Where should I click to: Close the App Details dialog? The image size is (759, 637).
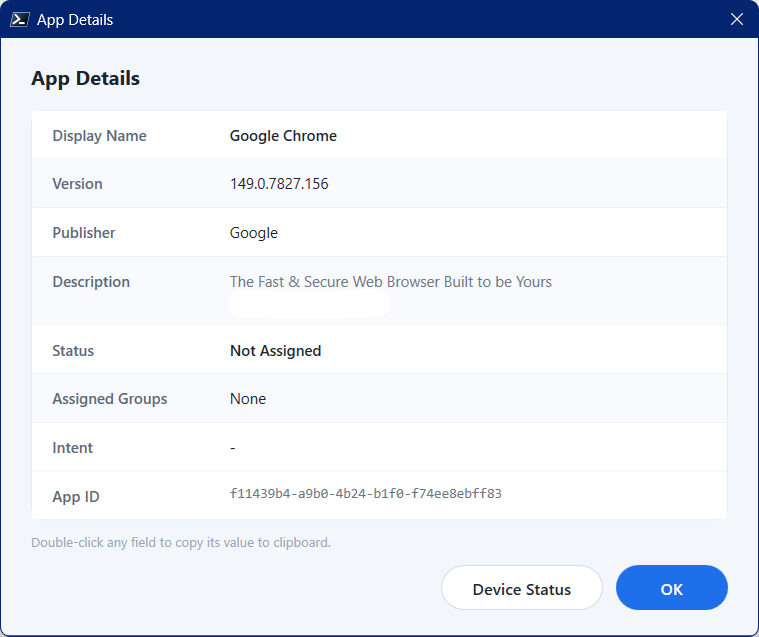click(x=737, y=19)
